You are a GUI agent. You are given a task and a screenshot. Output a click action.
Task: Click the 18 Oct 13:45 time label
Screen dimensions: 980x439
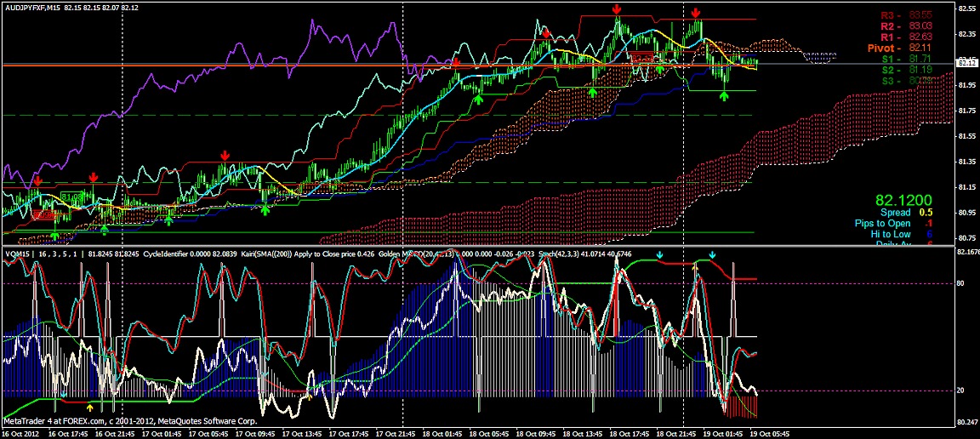click(x=584, y=433)
